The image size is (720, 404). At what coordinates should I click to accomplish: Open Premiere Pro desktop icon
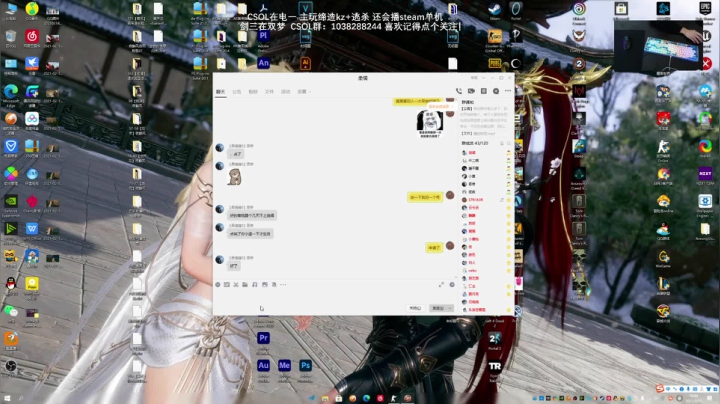coord(263,338)
